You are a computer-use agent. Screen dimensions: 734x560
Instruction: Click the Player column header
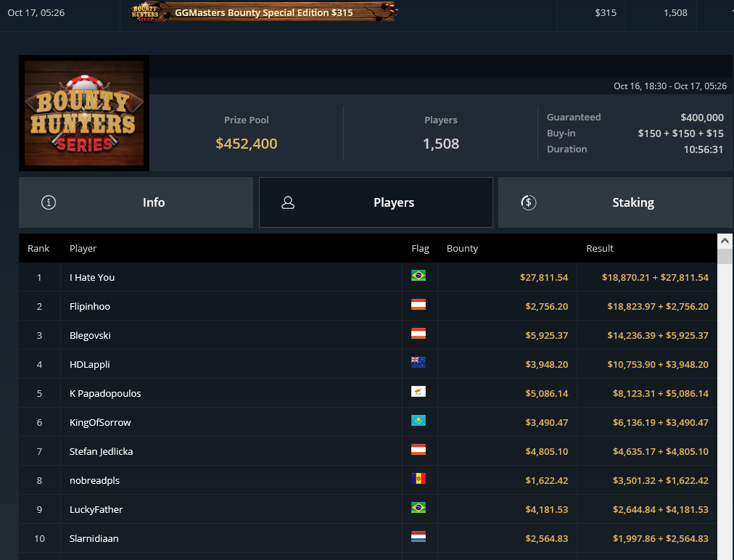(x=83, y=248)
